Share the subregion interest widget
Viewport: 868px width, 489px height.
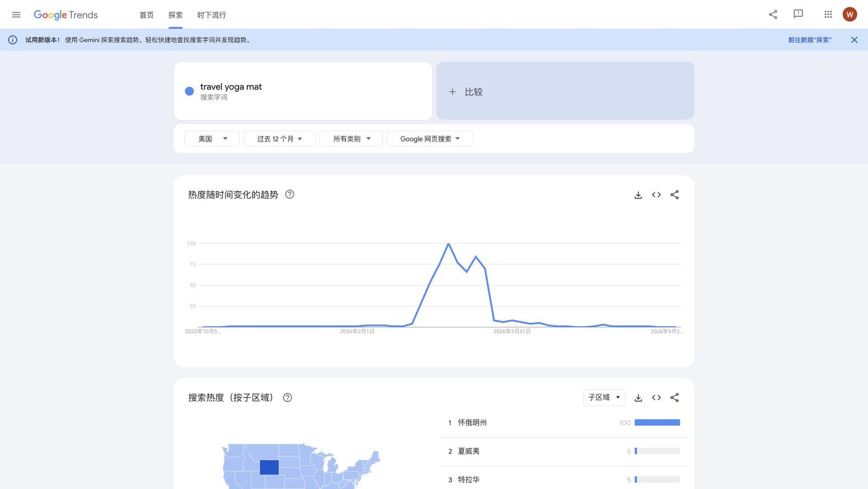coord(675,398)
